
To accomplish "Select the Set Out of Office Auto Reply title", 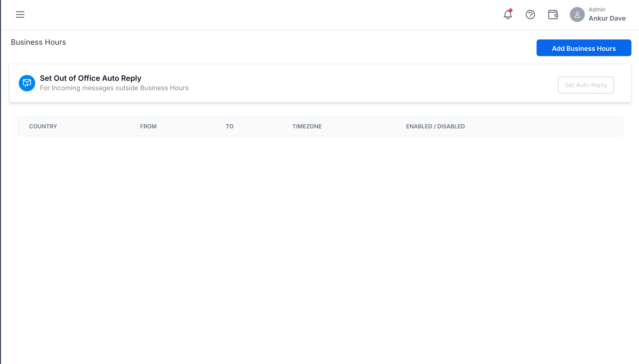I will click(91, 78).
